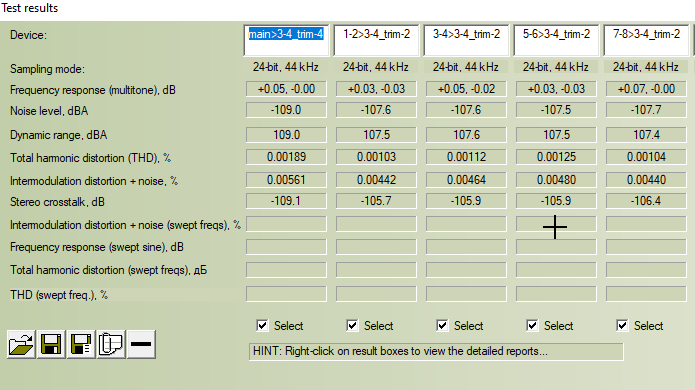Click the Total harmonic distortion (THD), % label
The height and width of the screenshot is (390, 695).
pos(90,158)
